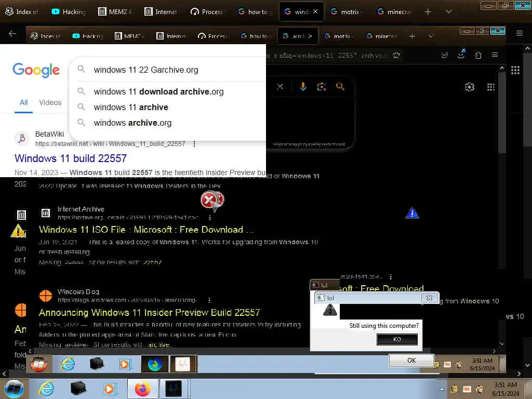Launch Internet Explorer from bottom taskbar

(46, 389)
